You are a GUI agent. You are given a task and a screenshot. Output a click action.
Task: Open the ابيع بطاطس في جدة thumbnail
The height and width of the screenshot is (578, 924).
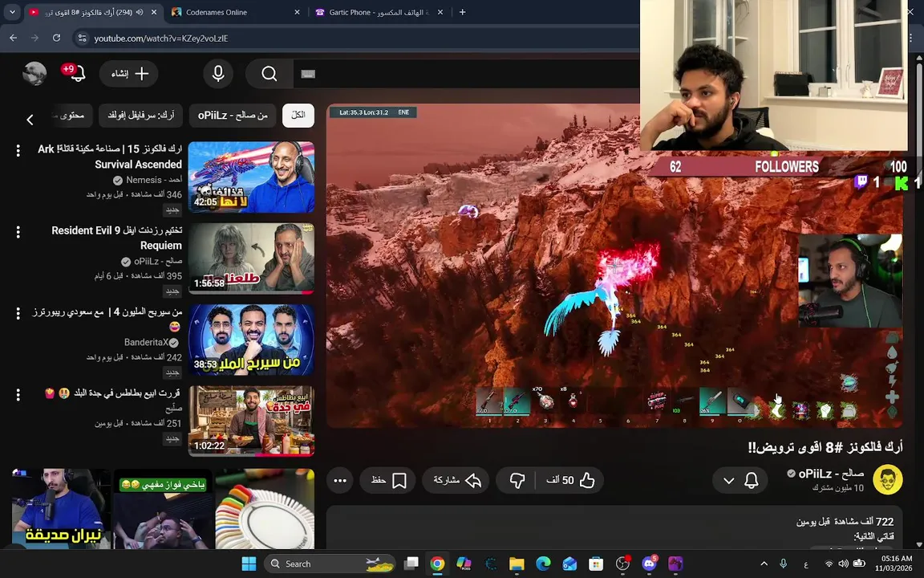pos(251,421)
